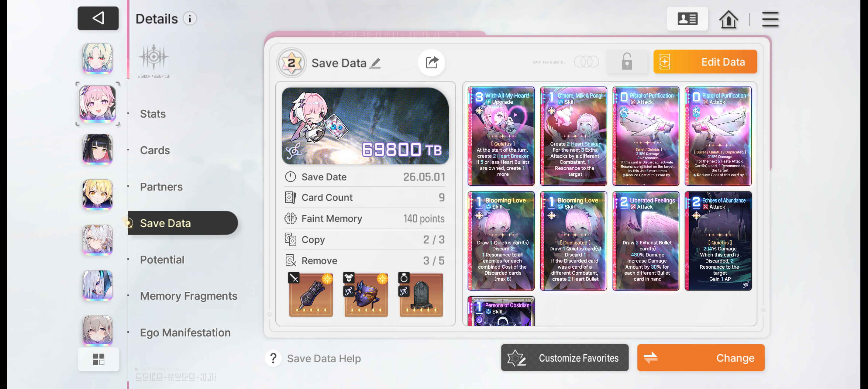Open the character grid view icon
868x389 pixels.
pyautogui.click(x=98, y=359)
